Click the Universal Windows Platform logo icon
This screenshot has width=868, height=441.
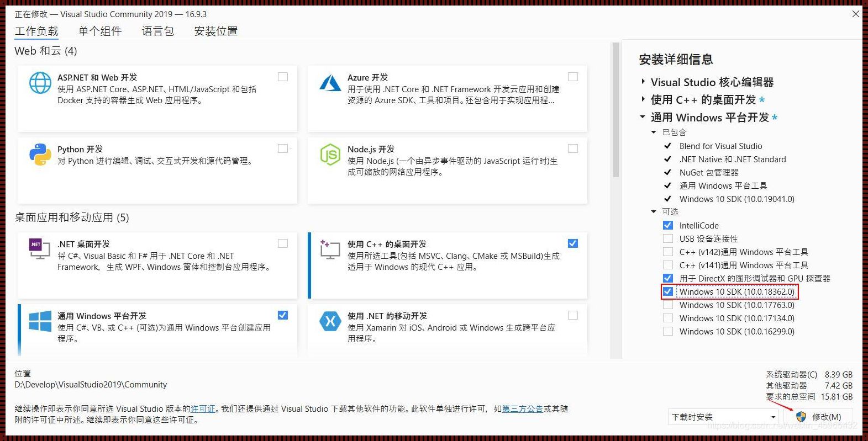(x=40, y=321)
